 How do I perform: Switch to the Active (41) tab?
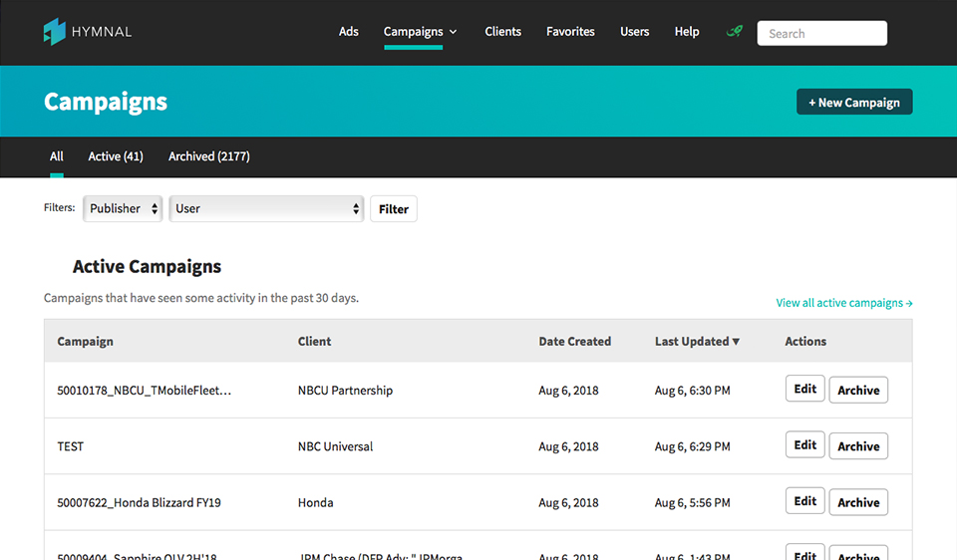pyautogui.click(x=116, y=156)
